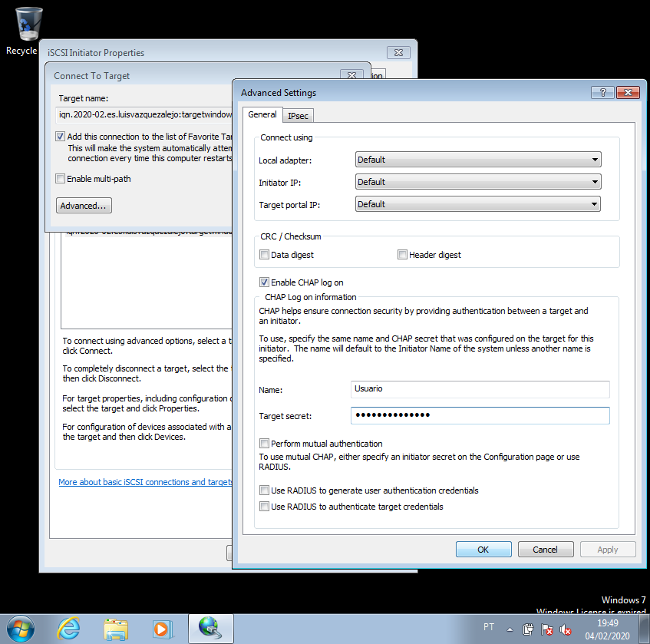
Task: Select the General tab
Action: click(x=262, y=114)
